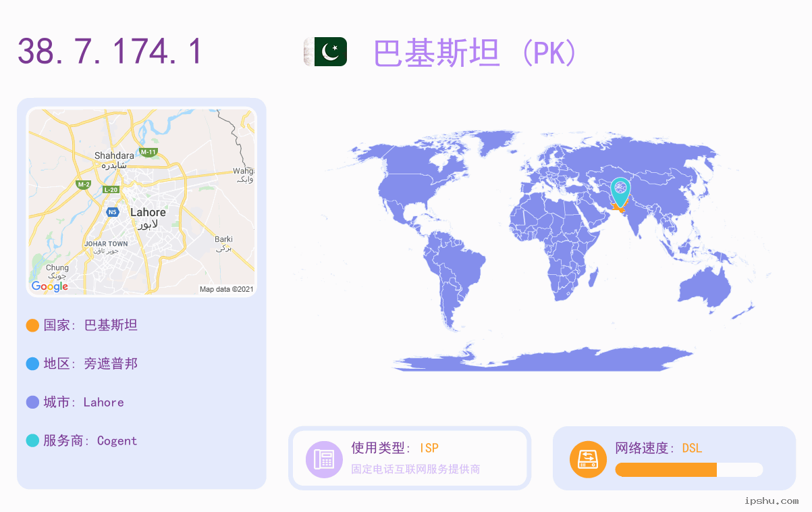Click the 使用类型: ISP label
The height and width of the screenshot is (512, 812).
click(x=395, y=448)
